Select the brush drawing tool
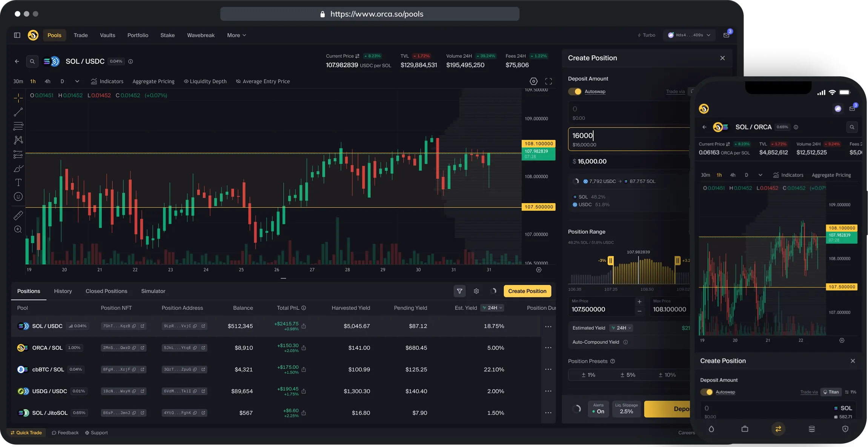Screen dimensions: 868x447 click(18, 168)
